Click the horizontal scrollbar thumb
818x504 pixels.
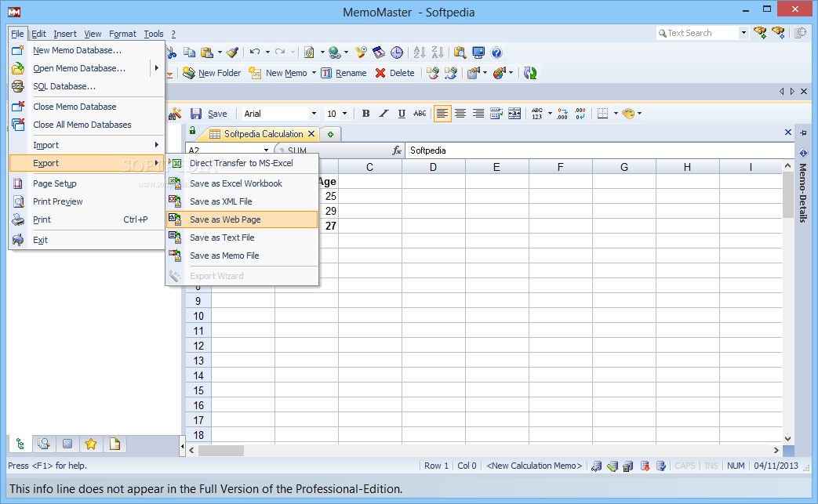(x=220, y=451)
